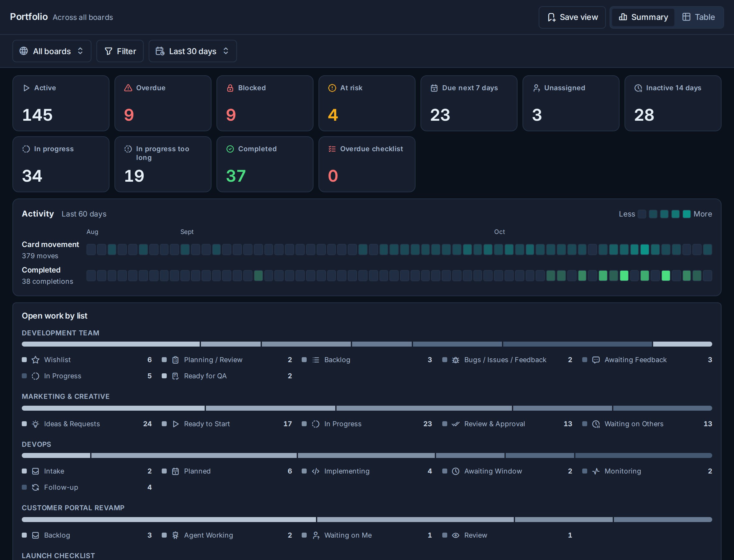
Task: Click the Ready to Start list entry
Action: (x=227, y=424)
